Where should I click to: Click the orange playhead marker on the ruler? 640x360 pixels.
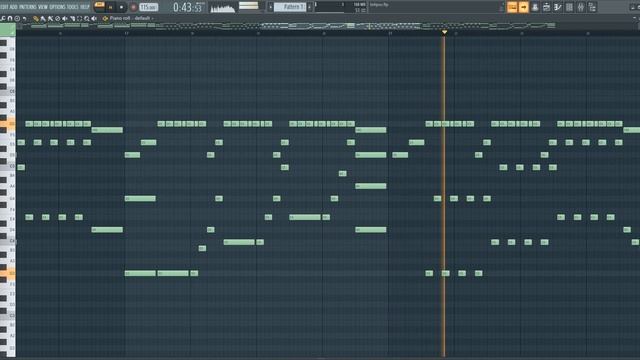point(444,32)
